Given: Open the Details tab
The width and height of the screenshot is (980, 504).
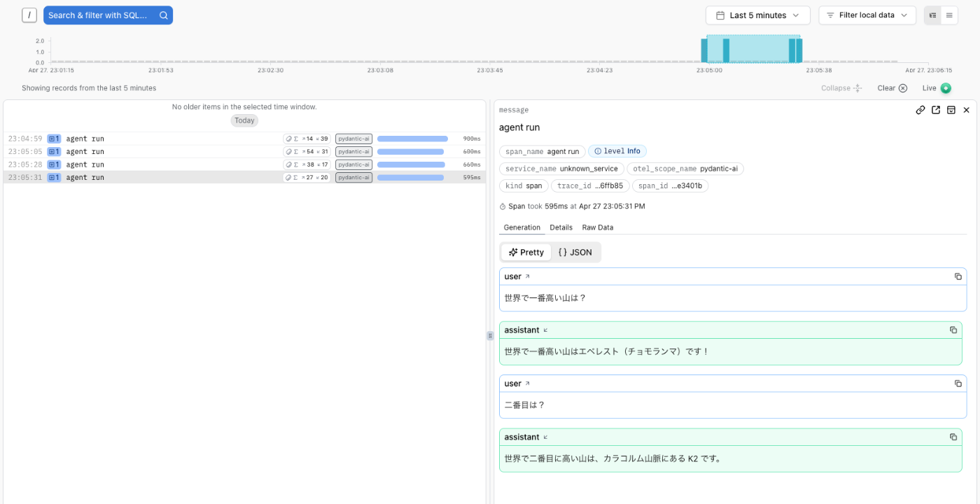Looking at the screenshot, I should click(561, 227).
